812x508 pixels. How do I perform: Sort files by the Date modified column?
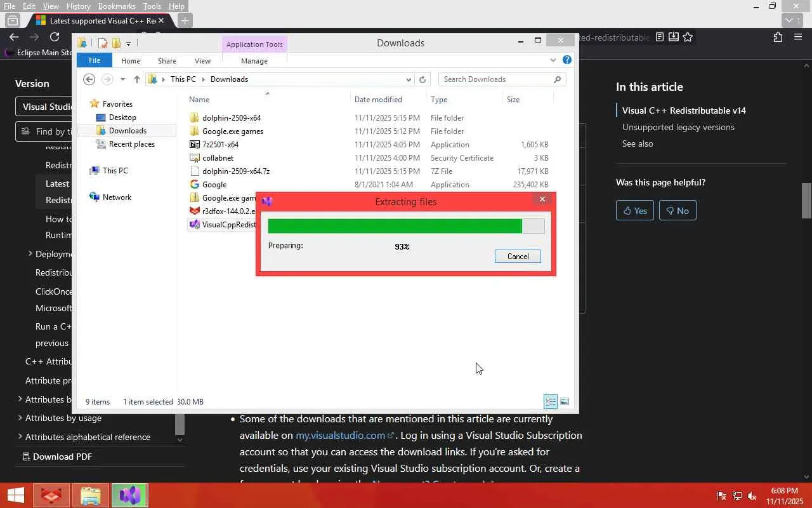coord(378,100)
